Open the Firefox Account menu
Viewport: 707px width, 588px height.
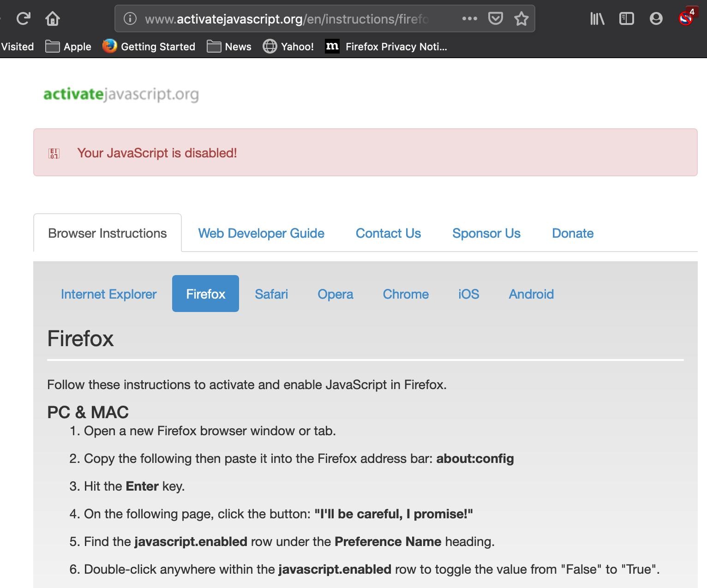[x=656, y=18]
